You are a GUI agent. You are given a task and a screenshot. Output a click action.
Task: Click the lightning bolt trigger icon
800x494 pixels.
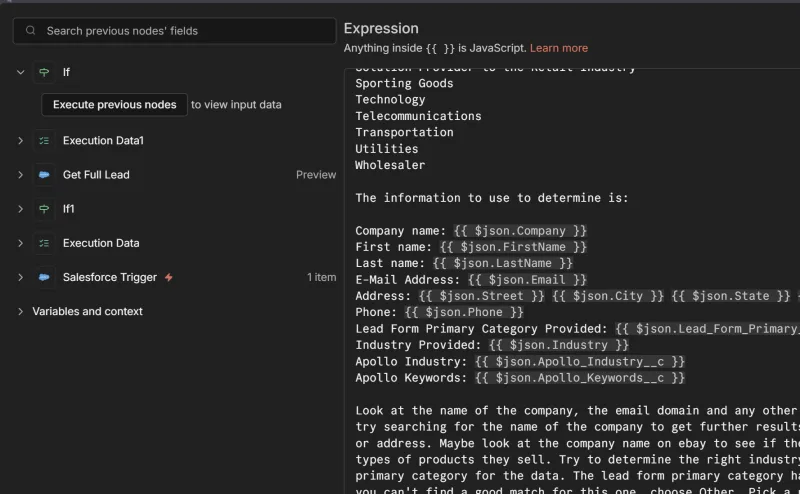(168, 277)
